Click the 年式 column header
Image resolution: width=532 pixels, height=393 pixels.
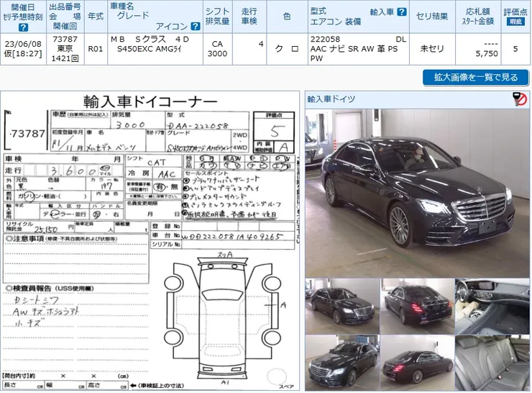click(x=96, y=17)
